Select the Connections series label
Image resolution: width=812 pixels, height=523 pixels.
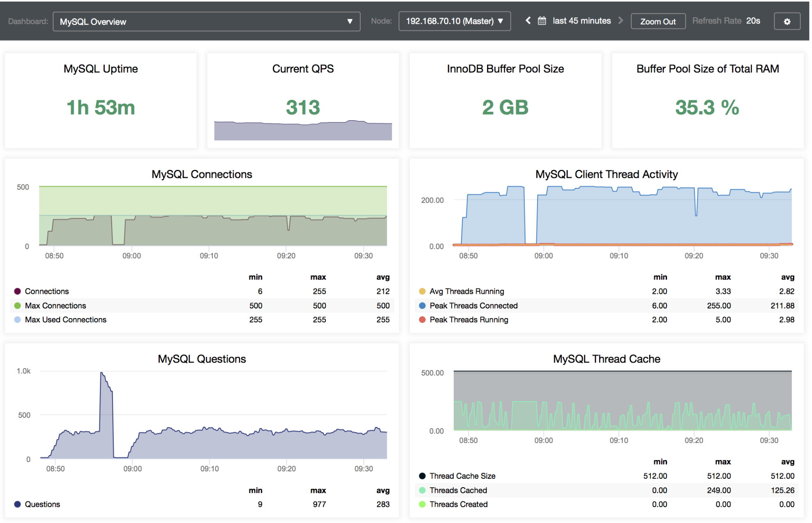[x=47, y=291]
